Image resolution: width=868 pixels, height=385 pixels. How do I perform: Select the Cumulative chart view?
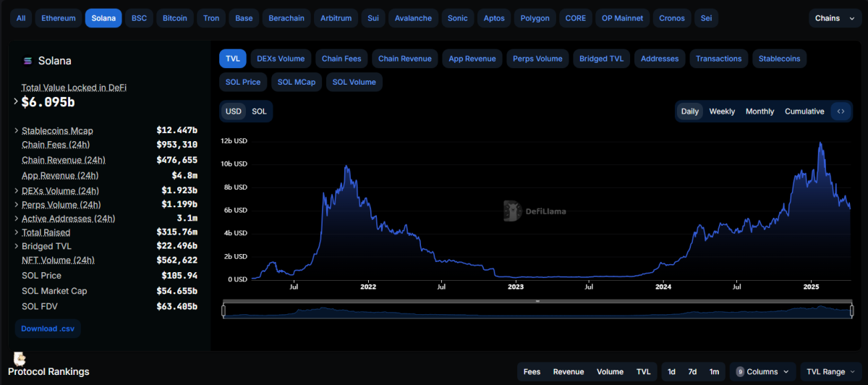804,111
